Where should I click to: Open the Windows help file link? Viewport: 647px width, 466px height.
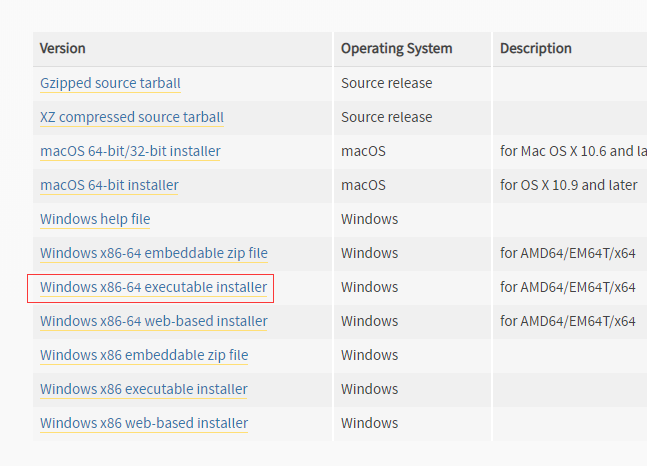[95, 219]
